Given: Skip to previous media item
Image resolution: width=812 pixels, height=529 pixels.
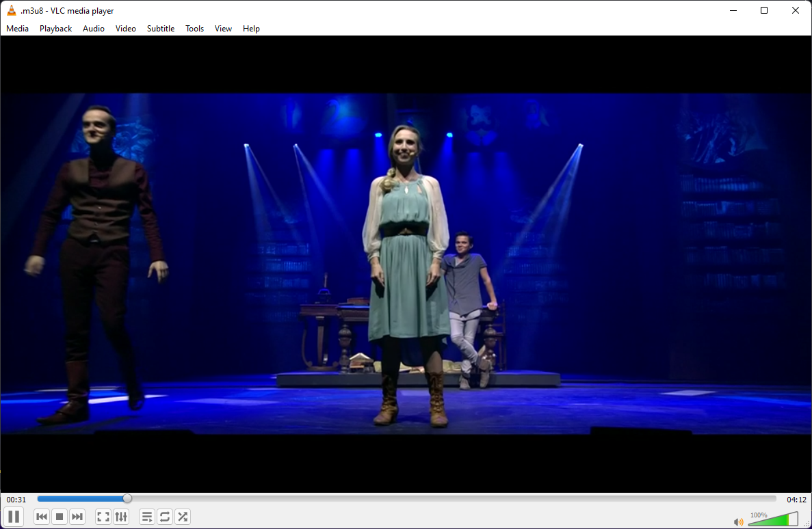Looking at the screenshot, I should [42, 517].
